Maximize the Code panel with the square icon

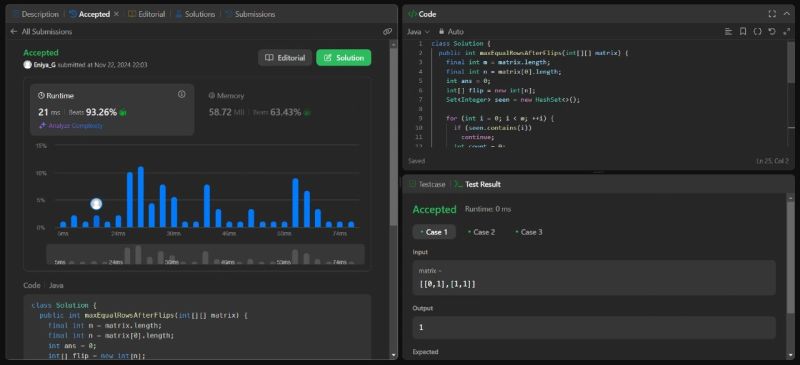[772, 14]
